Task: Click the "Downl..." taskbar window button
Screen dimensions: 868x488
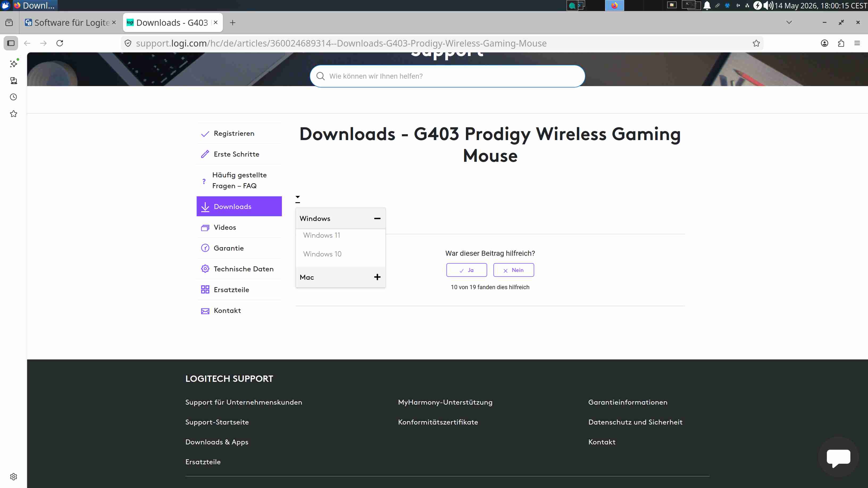Action: coord(35,5)
